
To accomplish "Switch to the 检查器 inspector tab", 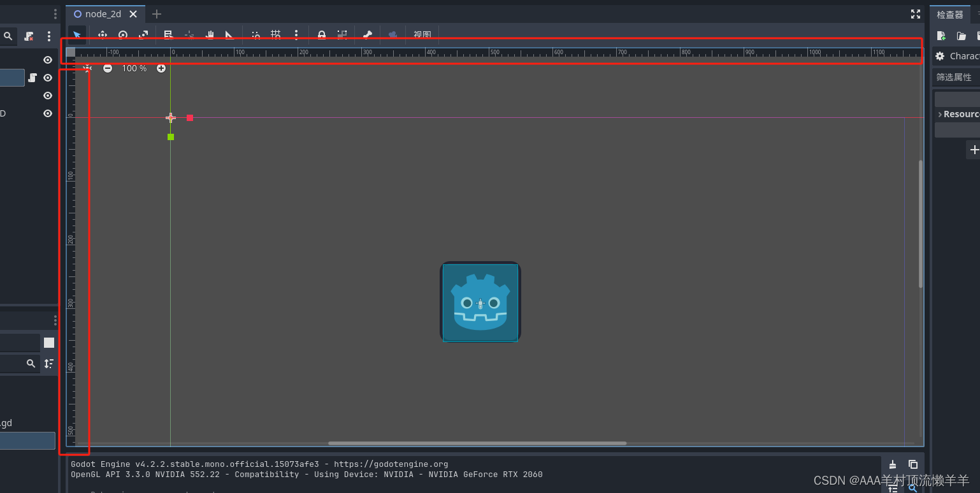I will point(950,15).
